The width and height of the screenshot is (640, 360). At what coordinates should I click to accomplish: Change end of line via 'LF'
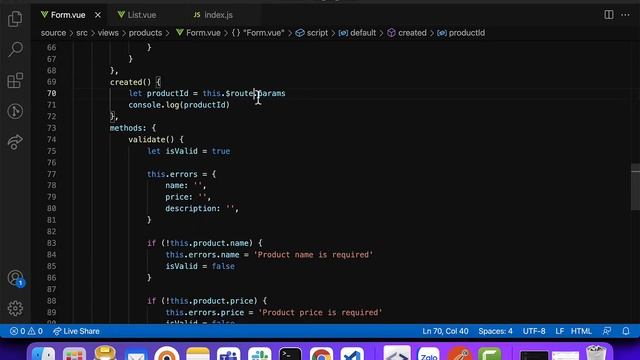pos(560,331)
